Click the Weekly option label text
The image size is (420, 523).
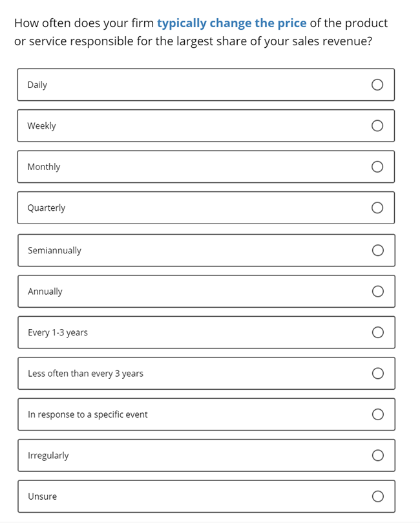[41, 126]
